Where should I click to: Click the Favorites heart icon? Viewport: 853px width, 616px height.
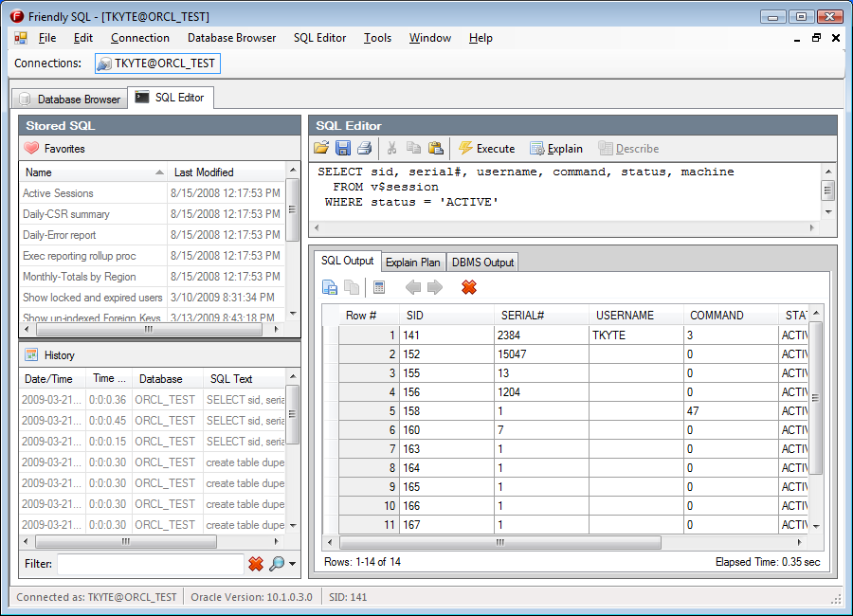pos(31,148)
